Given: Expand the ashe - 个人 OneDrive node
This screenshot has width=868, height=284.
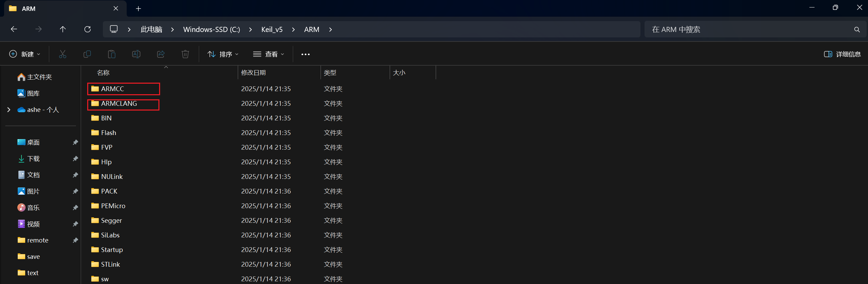Looking at the screenshot, I should coord(9,110).
